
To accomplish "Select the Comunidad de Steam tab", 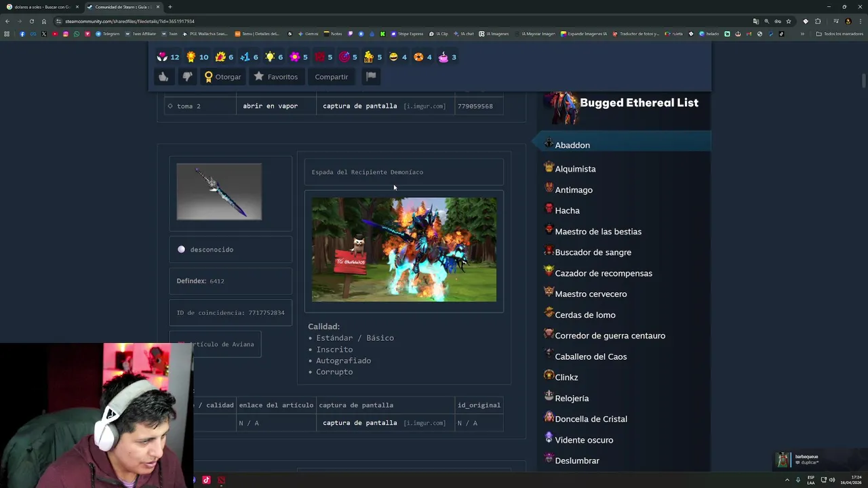I will click(x=123, y=7).
